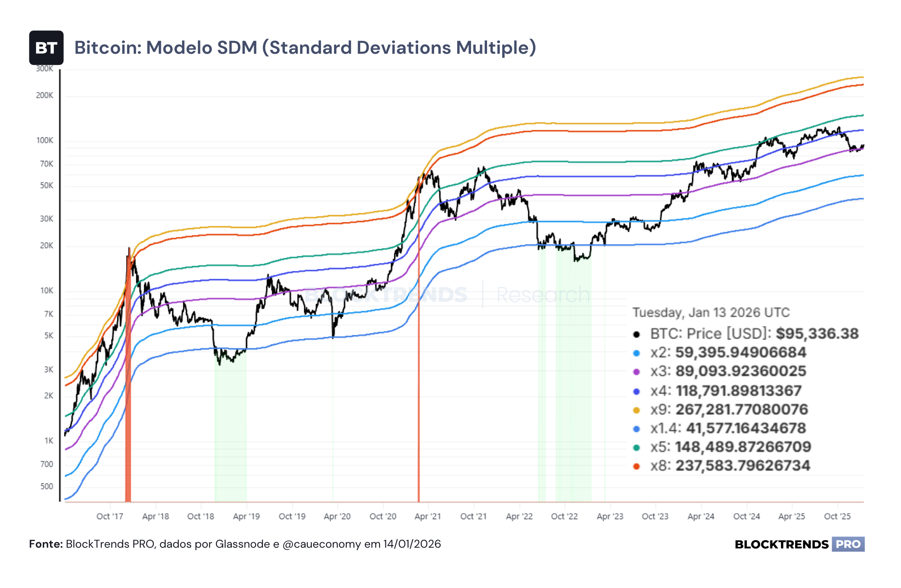Click the BT logo icon
The width and height of the screenshot is (901, 588).
(x=46, y=48)
